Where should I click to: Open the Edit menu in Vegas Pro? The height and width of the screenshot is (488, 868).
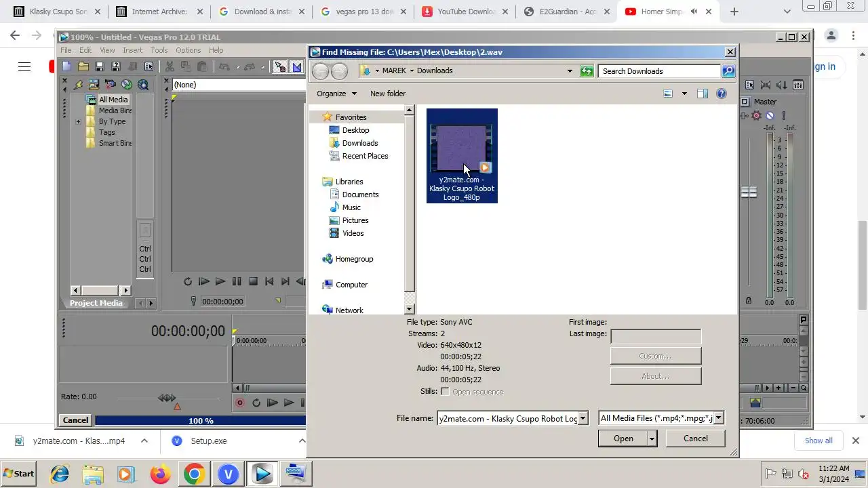click(85, 50)
